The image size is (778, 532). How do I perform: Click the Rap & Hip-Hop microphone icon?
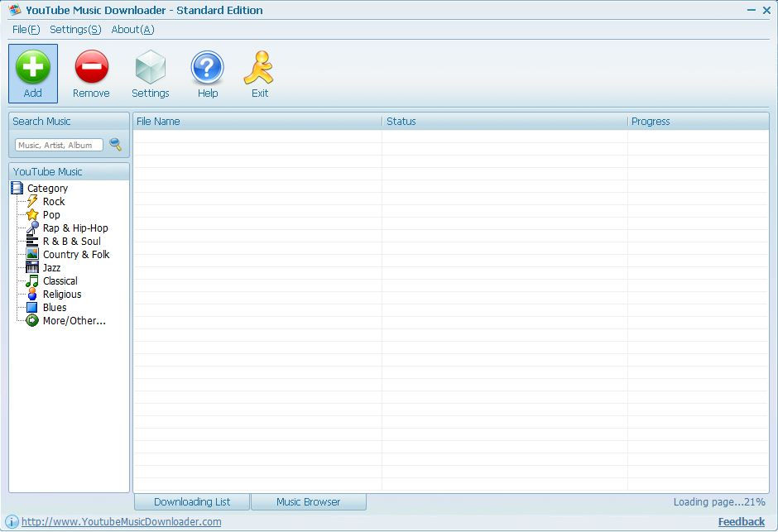coord(32,228)
